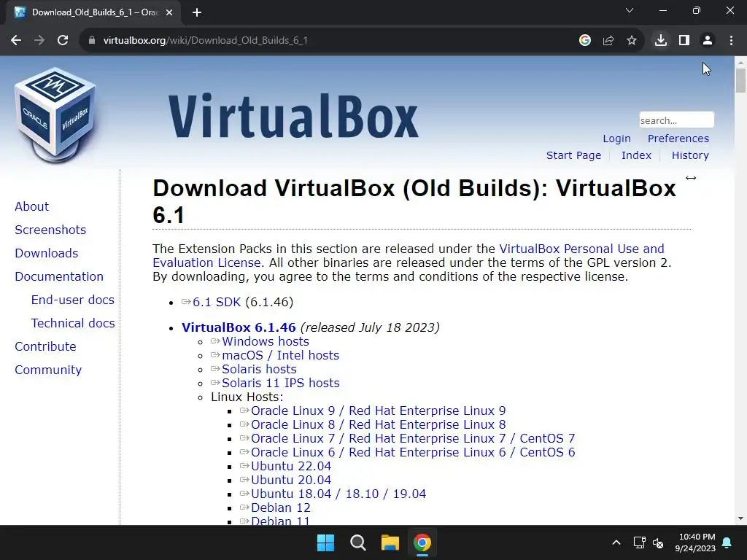
Task: Open Contribute in the sidebar
Action: tap(45, 346)
